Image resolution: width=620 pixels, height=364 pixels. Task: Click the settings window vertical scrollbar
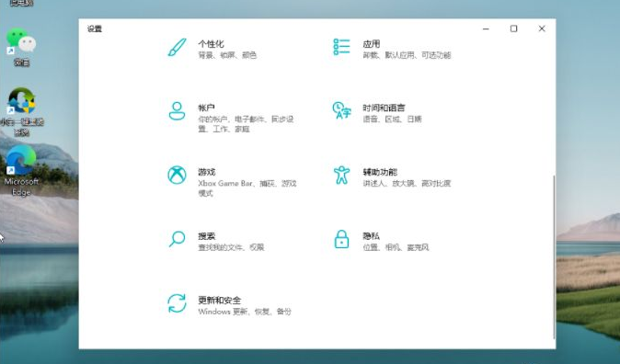(554, 256)
